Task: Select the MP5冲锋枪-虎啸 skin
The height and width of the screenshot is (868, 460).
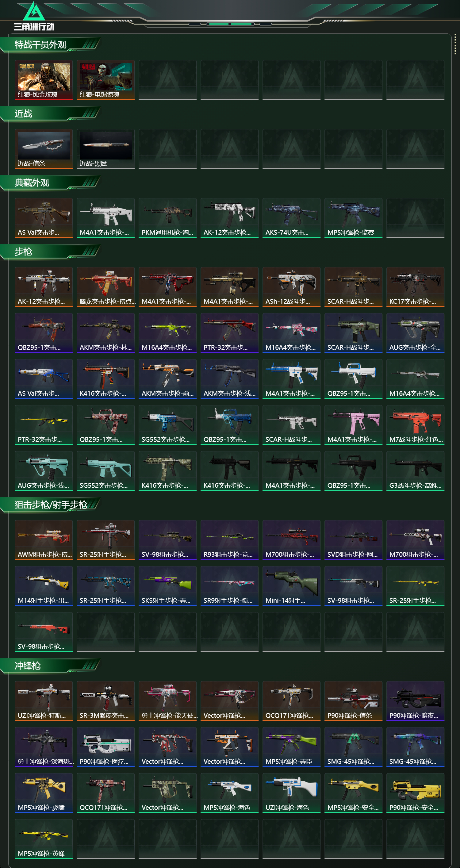Action: pyautogui.click(x=44, y=793)
